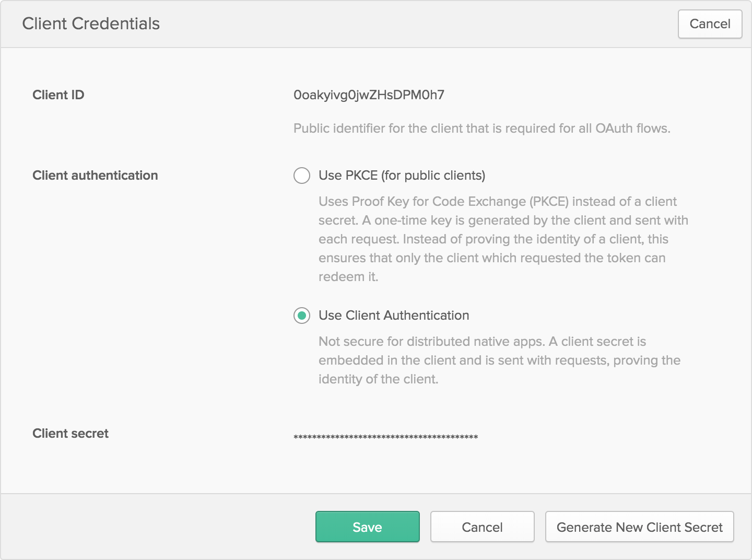Click the Use Client Authentication label text

(394, 316)
